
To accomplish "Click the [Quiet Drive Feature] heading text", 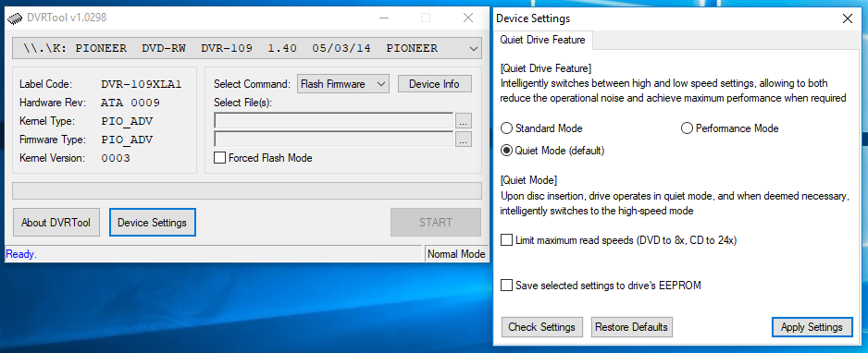I will pos(546,69).
